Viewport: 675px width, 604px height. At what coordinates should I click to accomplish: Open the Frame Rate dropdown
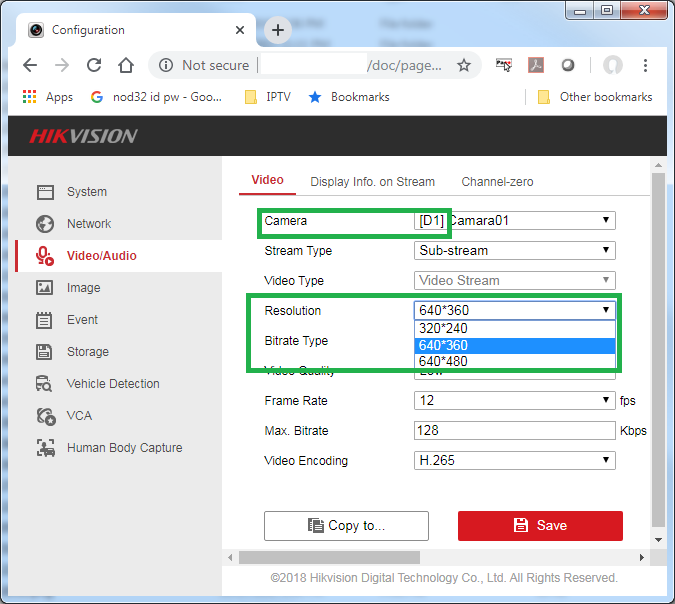(x=514, y=401)
